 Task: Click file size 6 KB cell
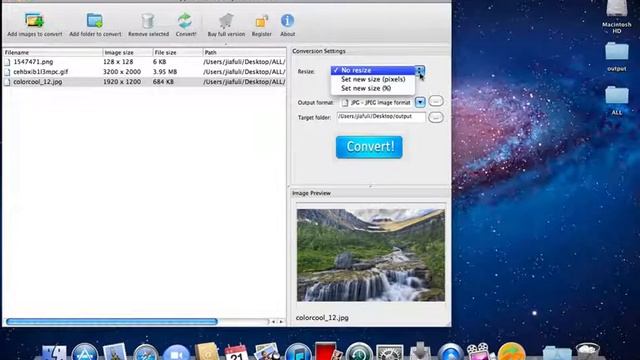click(x=160, y=62)
